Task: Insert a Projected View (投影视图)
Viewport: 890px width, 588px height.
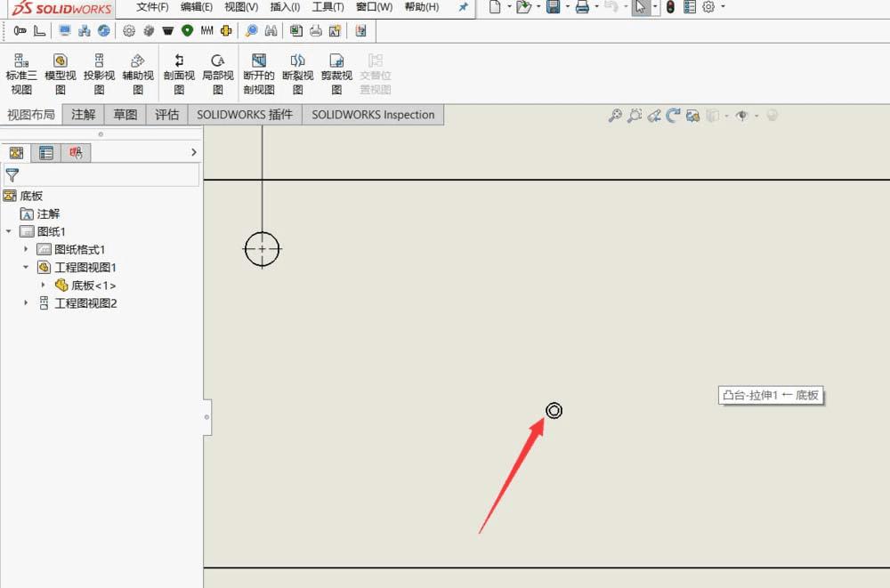Action: (99, 73)
